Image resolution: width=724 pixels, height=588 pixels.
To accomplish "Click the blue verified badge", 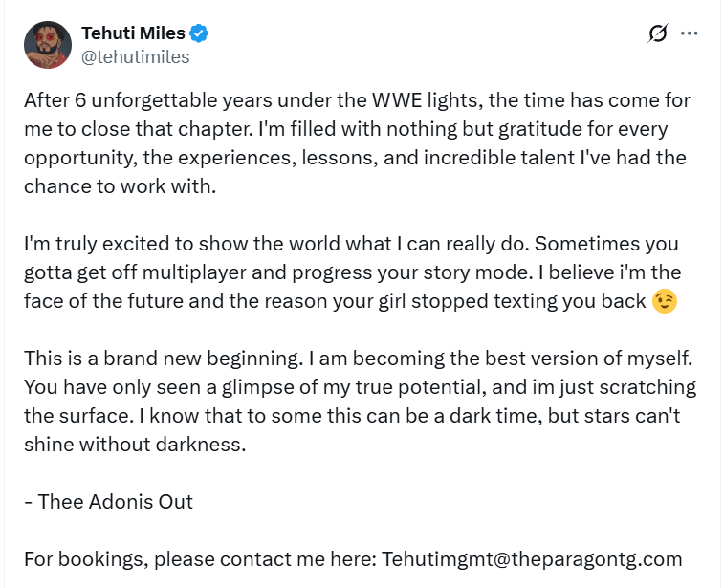I will [x=199, y=34].
